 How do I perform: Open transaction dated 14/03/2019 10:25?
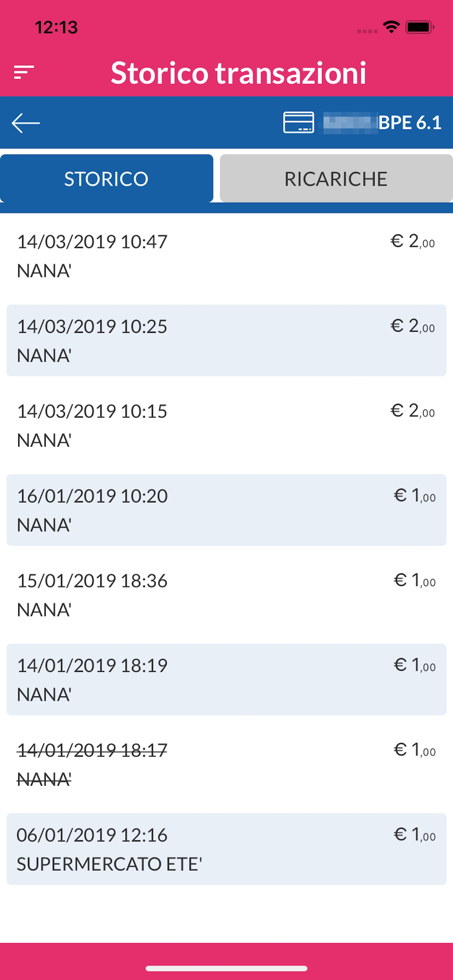click(x=226, y=341)
